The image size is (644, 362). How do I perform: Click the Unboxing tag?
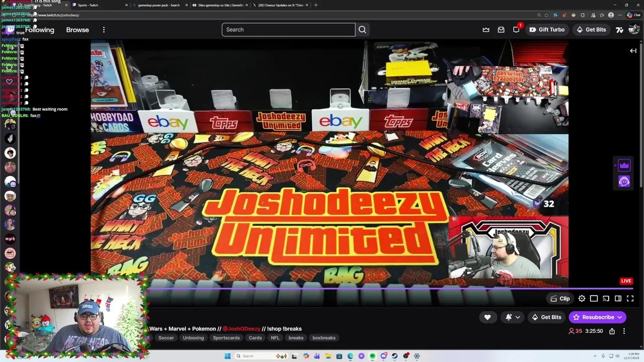point(193,338)
